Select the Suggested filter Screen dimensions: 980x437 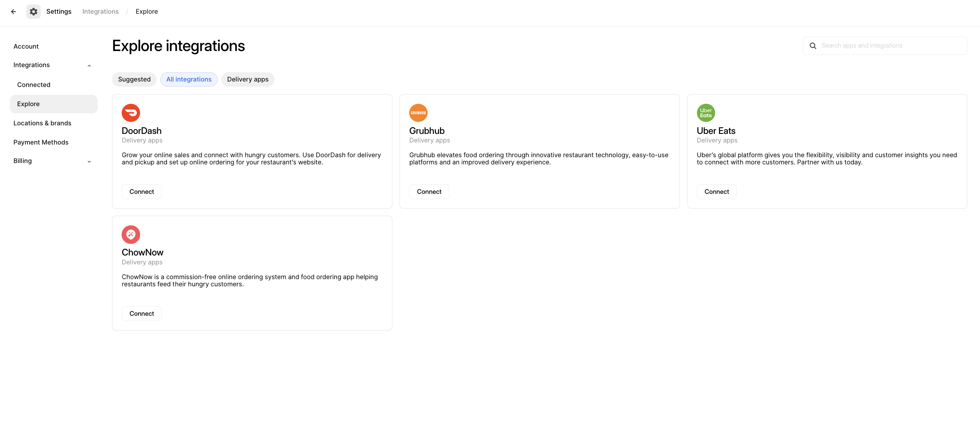134,79
